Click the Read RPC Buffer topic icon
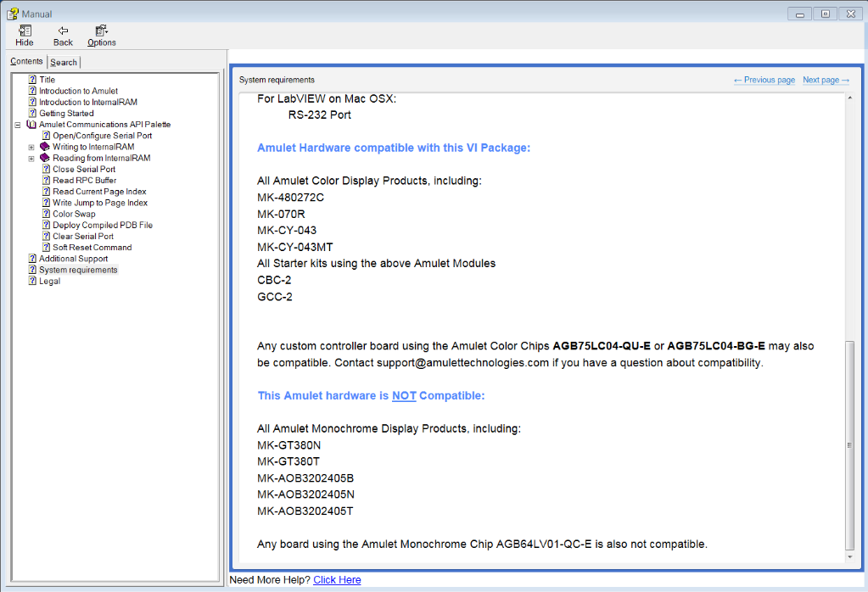The height and width of the screenshot is (592, 868). tap(47, 181)
